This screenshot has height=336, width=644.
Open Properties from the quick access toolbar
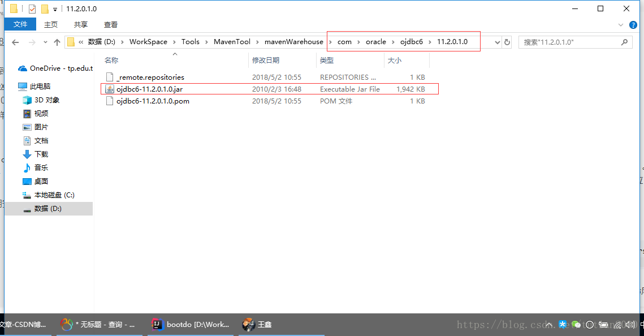point(31,8)
